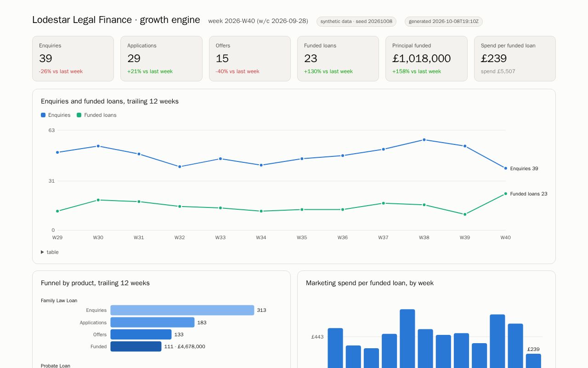
Task: Click the Family Law Loan Offers funnel bar
Action: pos(141,334)
